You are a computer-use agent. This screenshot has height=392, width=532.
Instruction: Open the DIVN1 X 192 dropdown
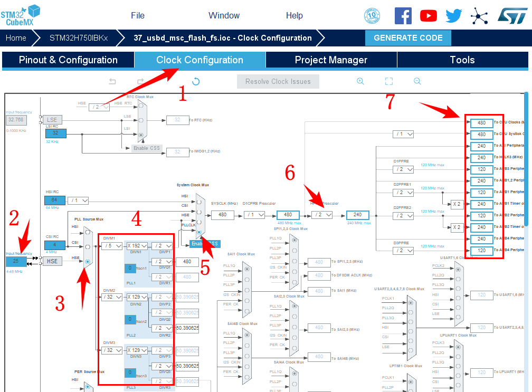tap(137, 246)
